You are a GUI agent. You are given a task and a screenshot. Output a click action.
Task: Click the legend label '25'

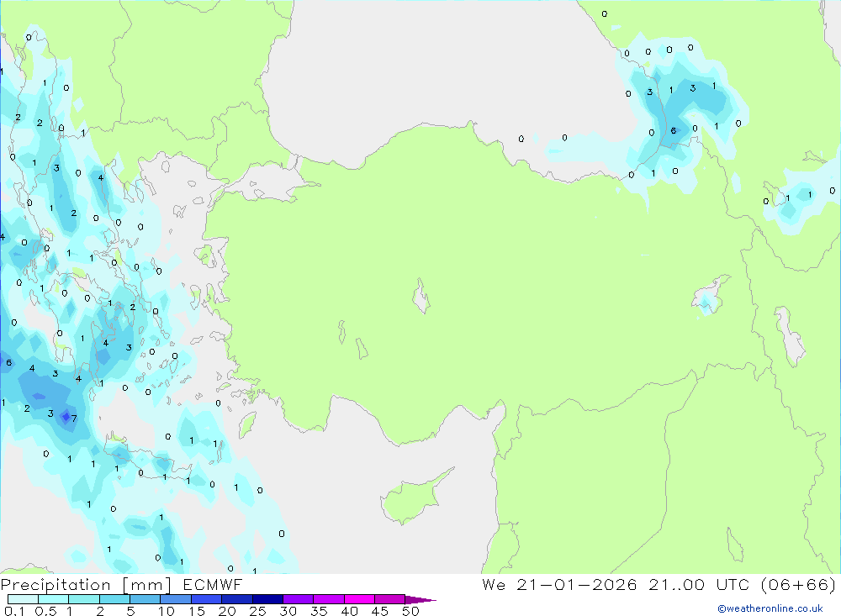[x=258, y=611]
